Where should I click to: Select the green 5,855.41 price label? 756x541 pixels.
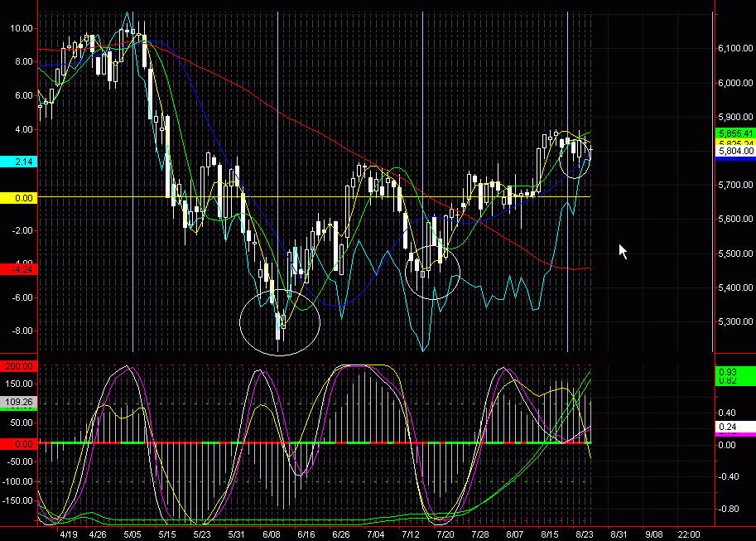point(735,133)
